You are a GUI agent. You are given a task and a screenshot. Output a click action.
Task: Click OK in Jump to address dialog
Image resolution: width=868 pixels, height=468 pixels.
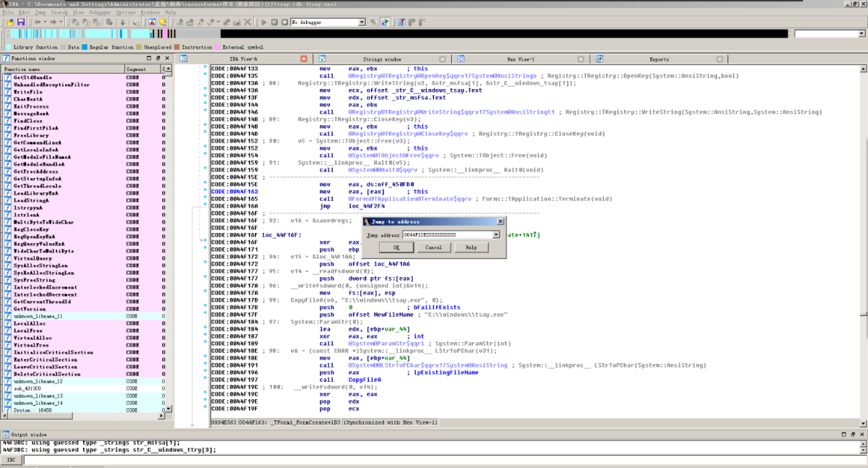coord(396,247)
